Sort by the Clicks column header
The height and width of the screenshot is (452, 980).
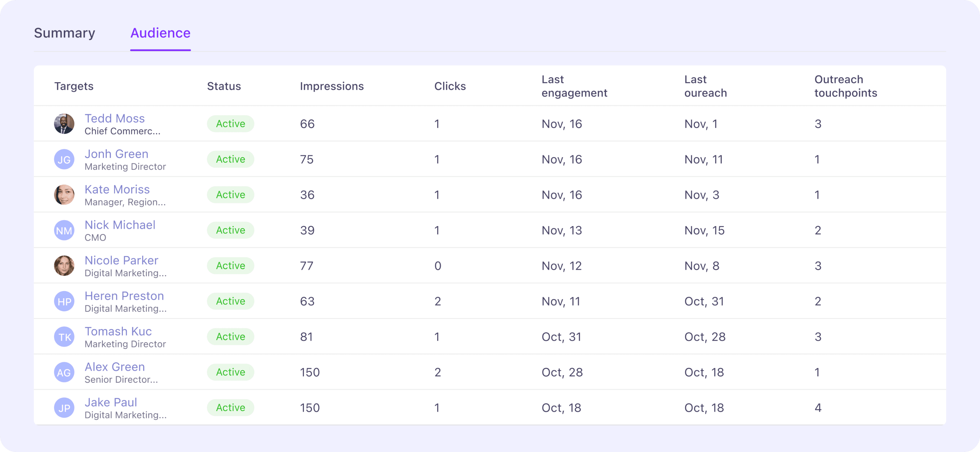click(450, 86)
